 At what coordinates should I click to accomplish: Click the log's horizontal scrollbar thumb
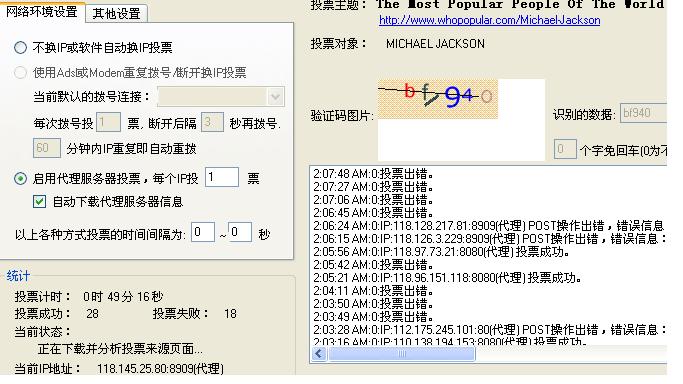point(401,354)
